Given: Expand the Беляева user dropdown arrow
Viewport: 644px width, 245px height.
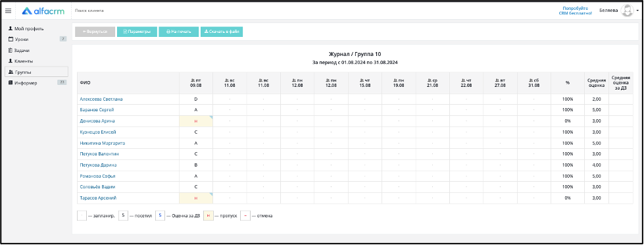Looking at the screenshot, I should click(637, 11).
